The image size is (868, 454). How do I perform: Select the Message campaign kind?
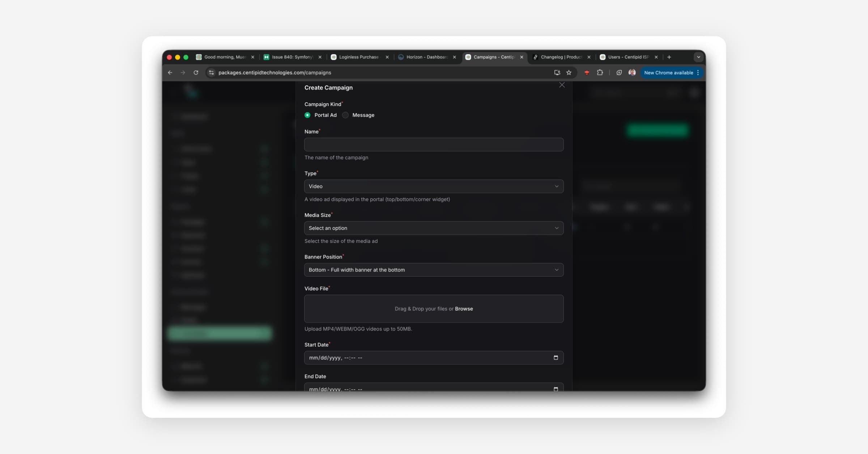click(x=346, y=115)
